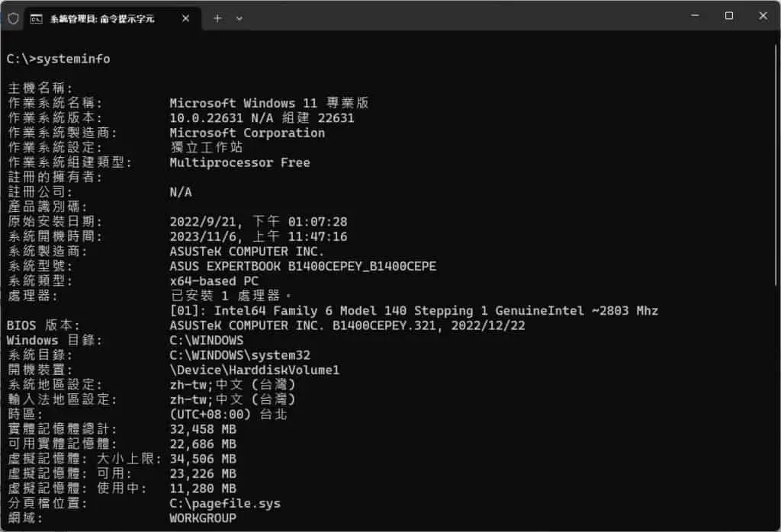Open a new terminal tab with plus button

tap(217, 18)
